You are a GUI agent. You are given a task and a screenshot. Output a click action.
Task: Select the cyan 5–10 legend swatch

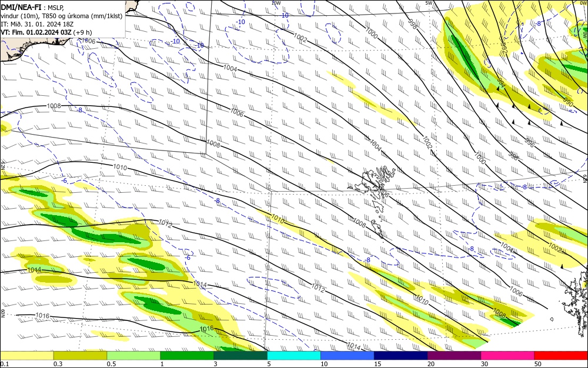point(294,356)
